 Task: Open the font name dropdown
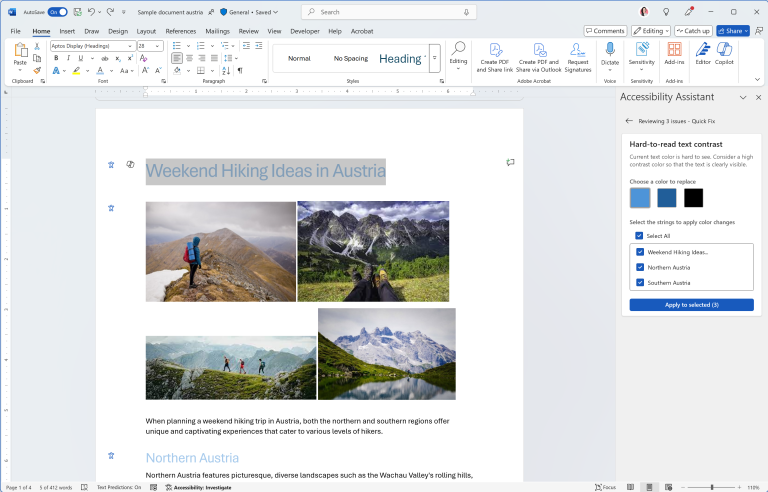(x=130, y=46)
